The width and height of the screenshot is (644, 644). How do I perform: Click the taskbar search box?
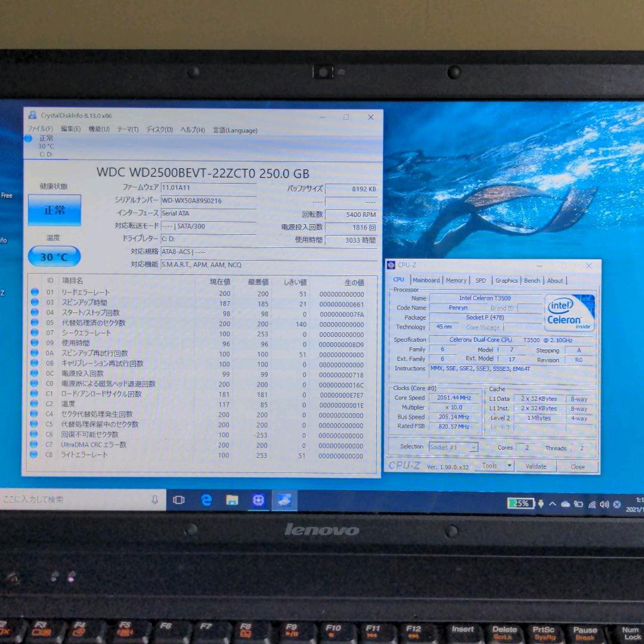82,500
